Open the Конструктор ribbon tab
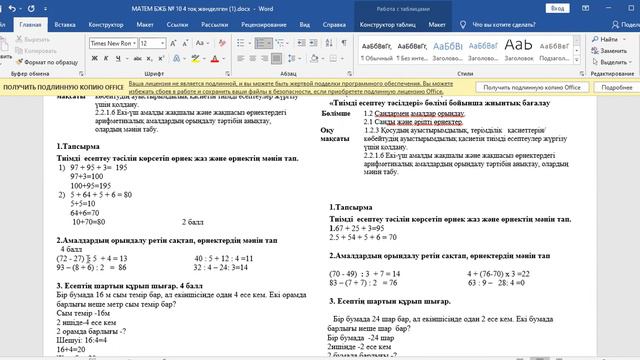640x360 pixels. click(x=106, y=24)
